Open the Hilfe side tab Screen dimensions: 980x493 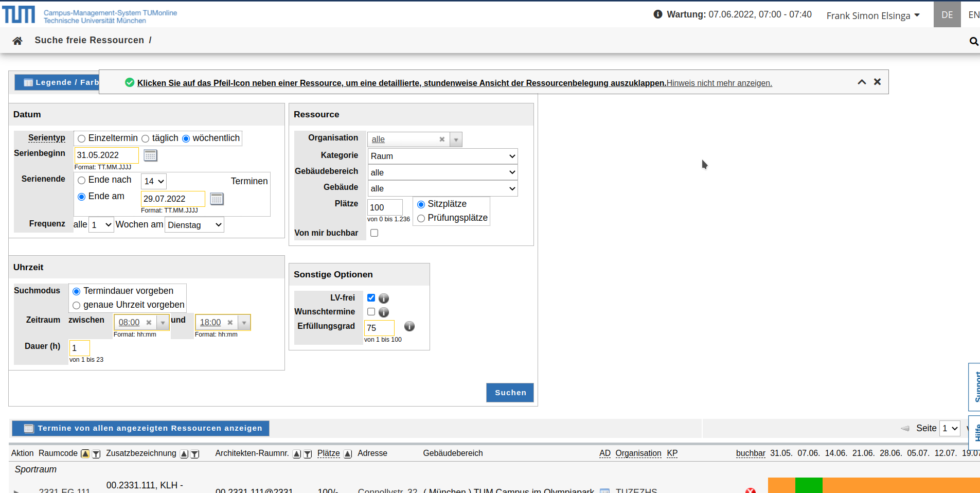pyautogui.click(x=975, y=433)
